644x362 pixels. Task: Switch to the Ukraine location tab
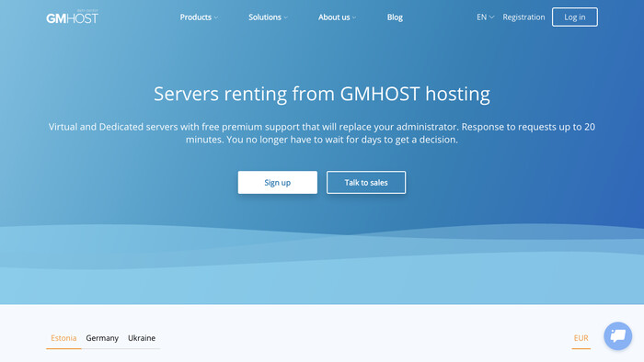(x=142, y=338)
